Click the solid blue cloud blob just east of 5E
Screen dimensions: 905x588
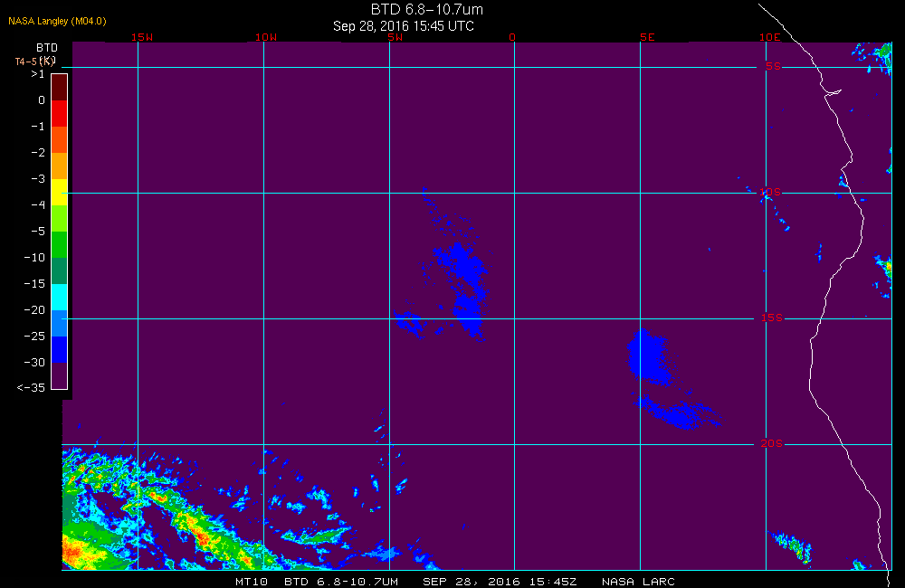click(649, 357)
